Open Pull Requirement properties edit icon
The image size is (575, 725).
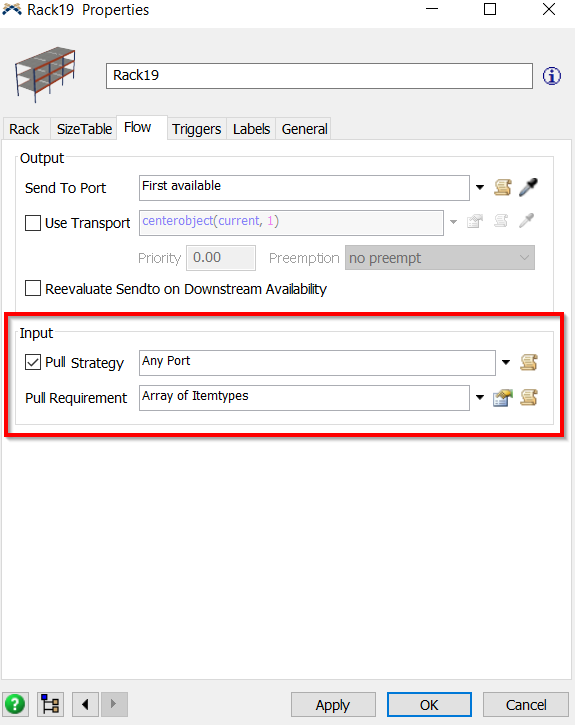[x=502, y=398]
